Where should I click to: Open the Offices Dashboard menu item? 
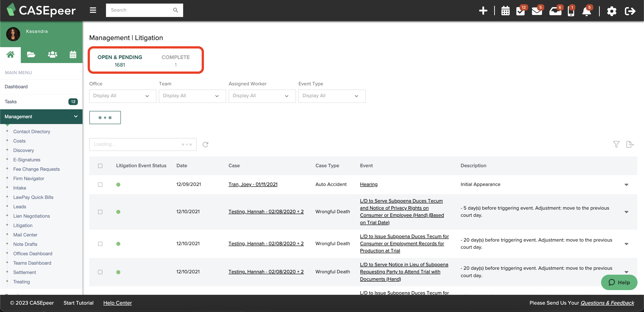[33, 254]
